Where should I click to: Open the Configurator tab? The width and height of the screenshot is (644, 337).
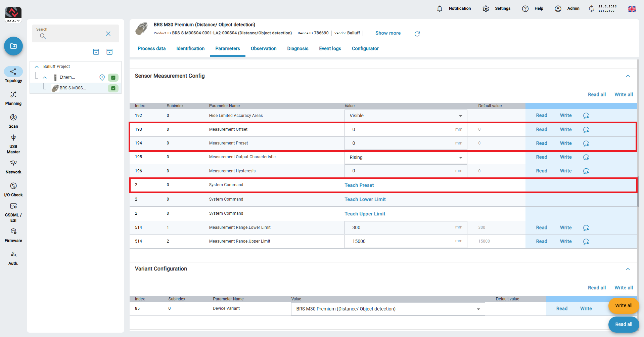coord(365,48)
